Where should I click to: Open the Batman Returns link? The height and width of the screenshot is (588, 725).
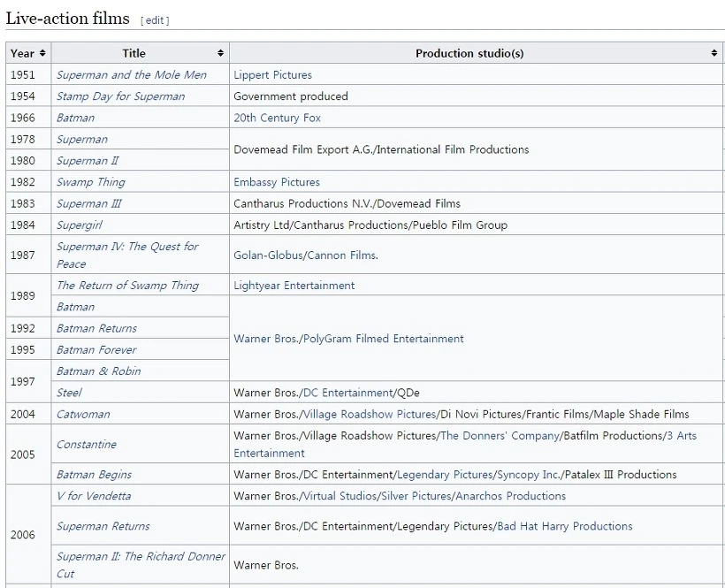[x=96, y=329]
